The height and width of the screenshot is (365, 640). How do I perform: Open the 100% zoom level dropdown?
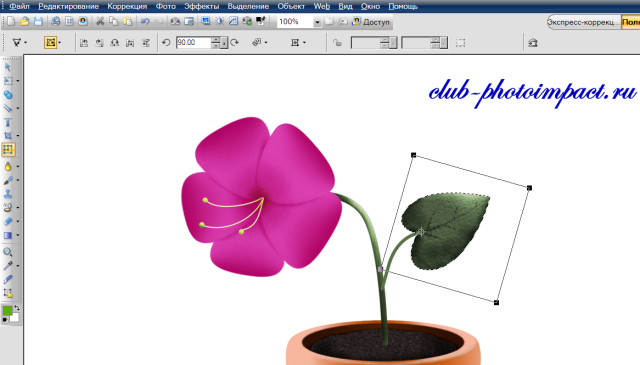[317, 22]
